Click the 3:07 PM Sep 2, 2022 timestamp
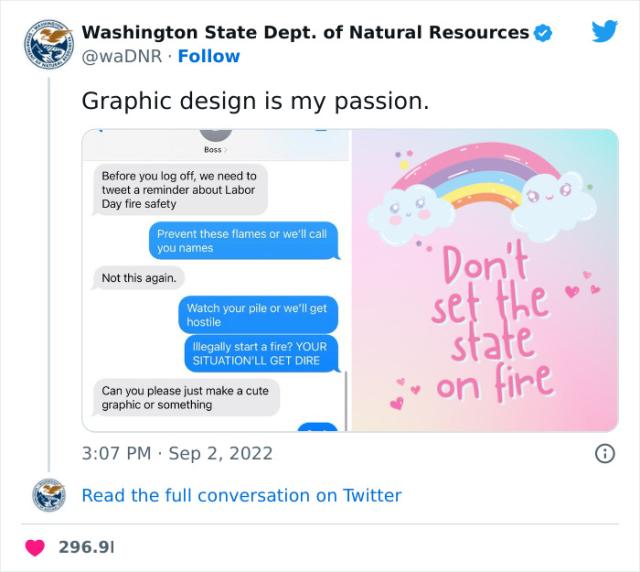This screenshot has height=572, width=640. pos(177,453)
